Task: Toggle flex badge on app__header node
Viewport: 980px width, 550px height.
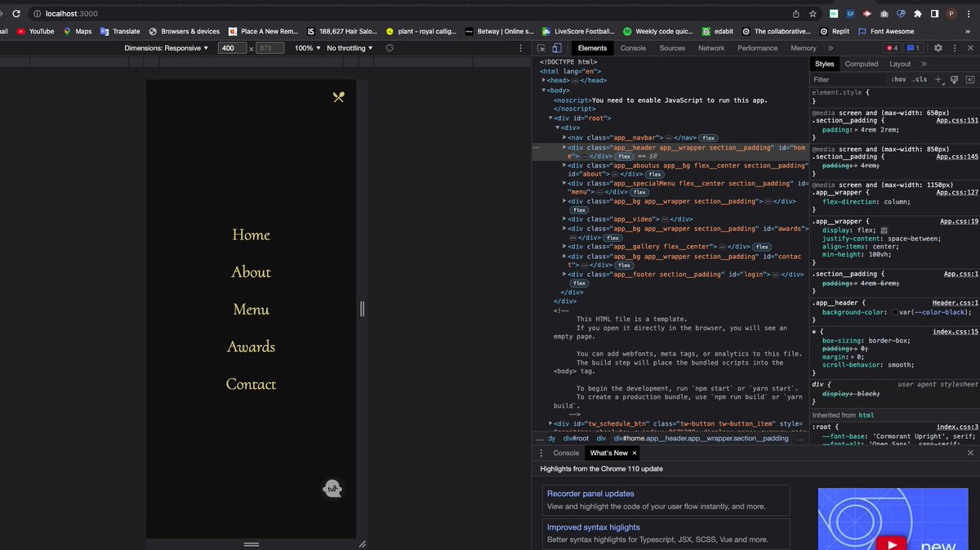Action: coord(625,155)
